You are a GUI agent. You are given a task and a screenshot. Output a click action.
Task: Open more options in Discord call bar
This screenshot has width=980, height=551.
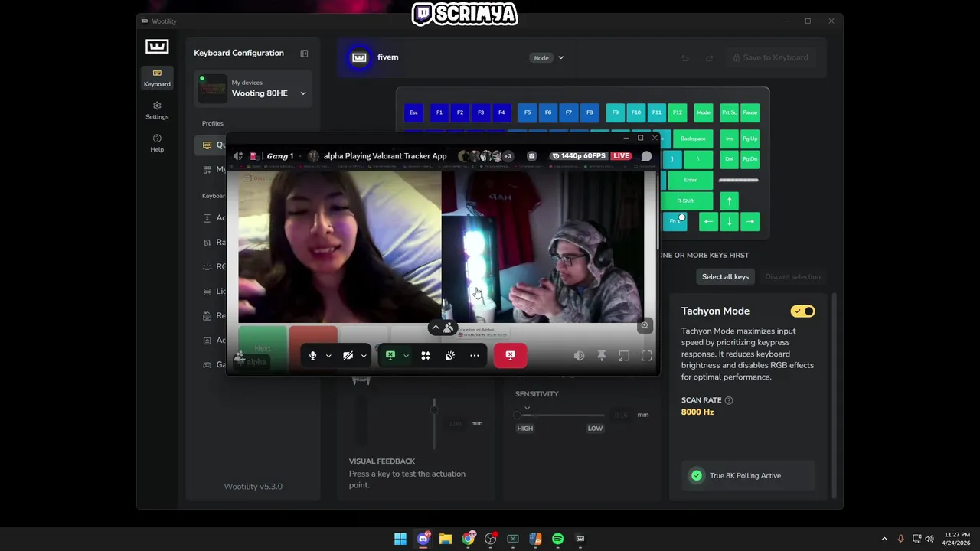coord(475,356)
